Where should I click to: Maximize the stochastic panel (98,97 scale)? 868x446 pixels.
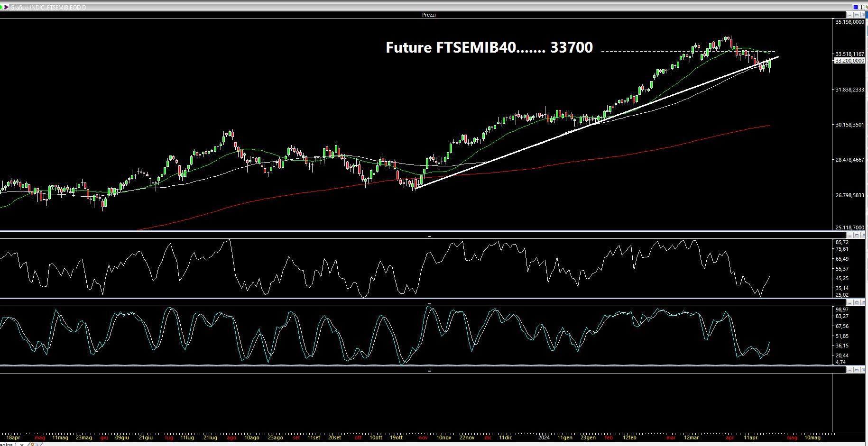[x=857, y=302]
